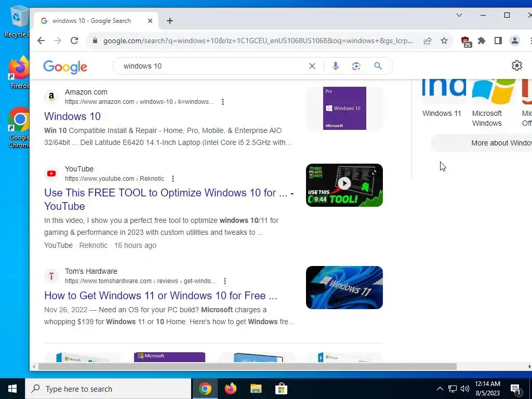Select the Microsoft Windows related card
The height and width of the screenshot is (399, 532).
tap(493, 103)
